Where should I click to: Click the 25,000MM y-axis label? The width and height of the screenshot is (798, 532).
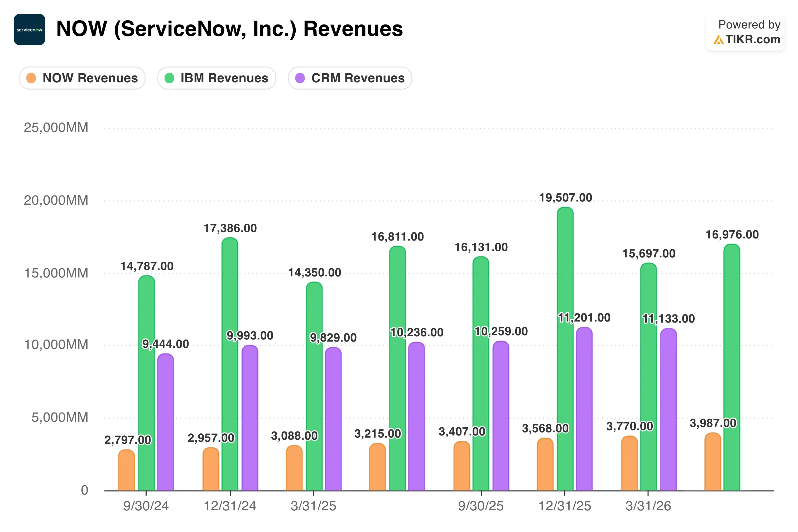(56, 128)
